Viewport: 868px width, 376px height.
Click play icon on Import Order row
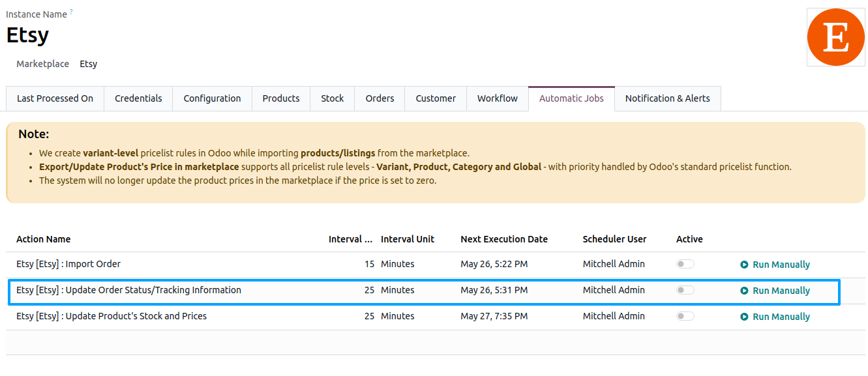point(744,265)
